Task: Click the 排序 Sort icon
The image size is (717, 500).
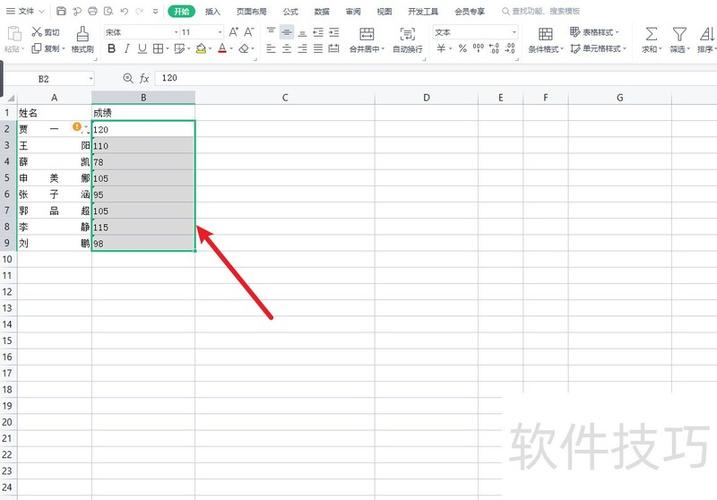Action: click(707, 34)
